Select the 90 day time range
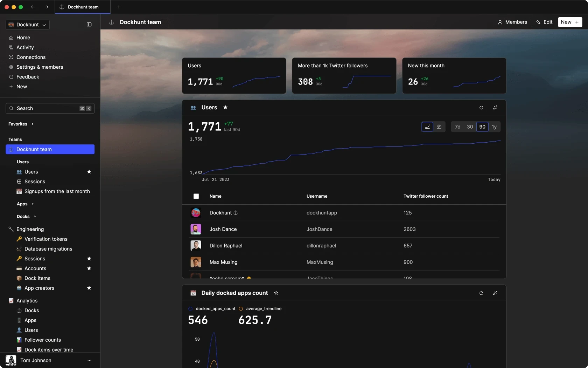 [482, 127]
